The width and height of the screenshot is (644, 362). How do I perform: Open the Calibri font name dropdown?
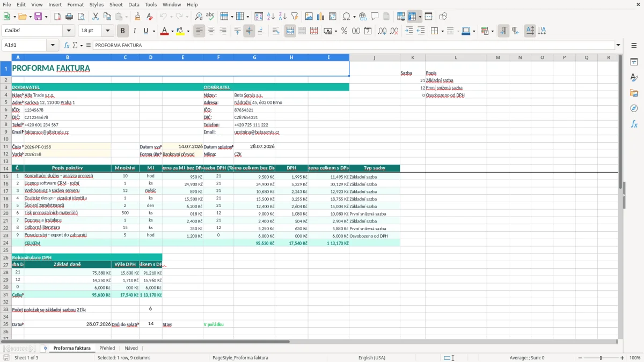click(x=68, y=31)
